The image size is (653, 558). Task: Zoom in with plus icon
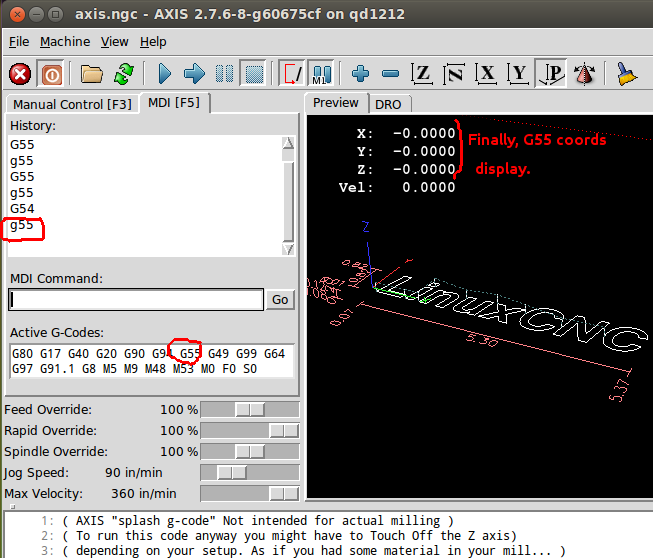(360, 74)
